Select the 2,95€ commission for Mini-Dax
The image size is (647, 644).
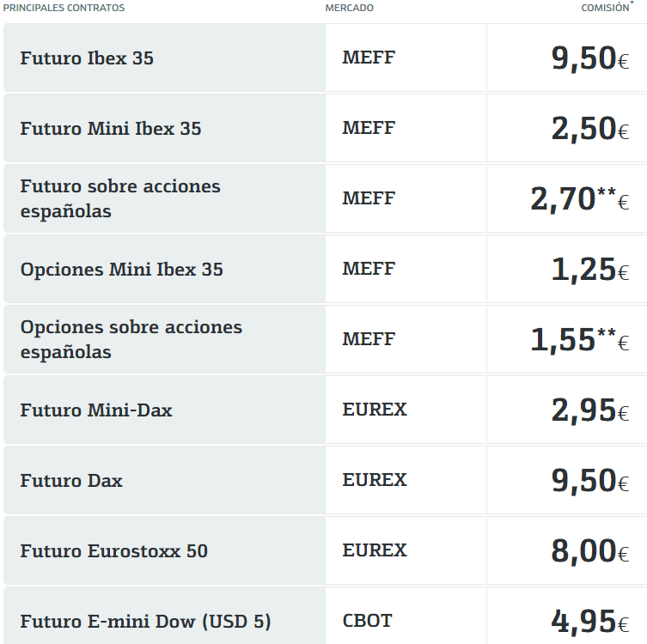tap(589, 410)
